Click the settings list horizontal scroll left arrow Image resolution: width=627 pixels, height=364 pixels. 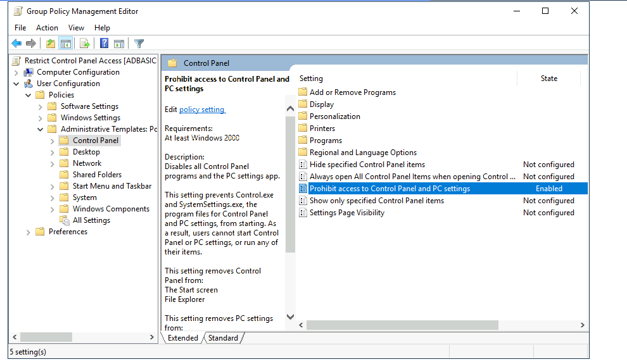click(x=301, y=325)
